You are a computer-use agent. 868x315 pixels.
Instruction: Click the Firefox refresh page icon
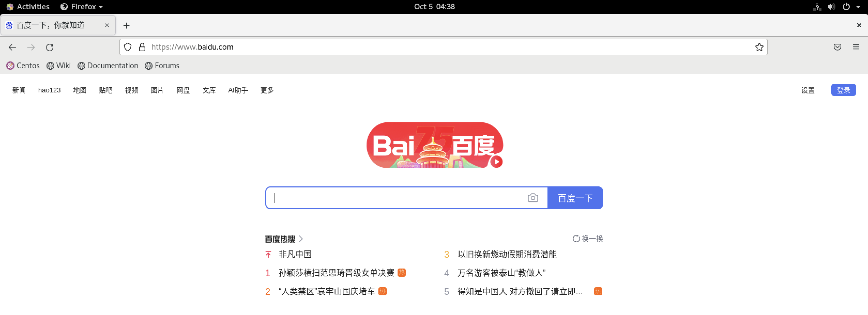49,46
